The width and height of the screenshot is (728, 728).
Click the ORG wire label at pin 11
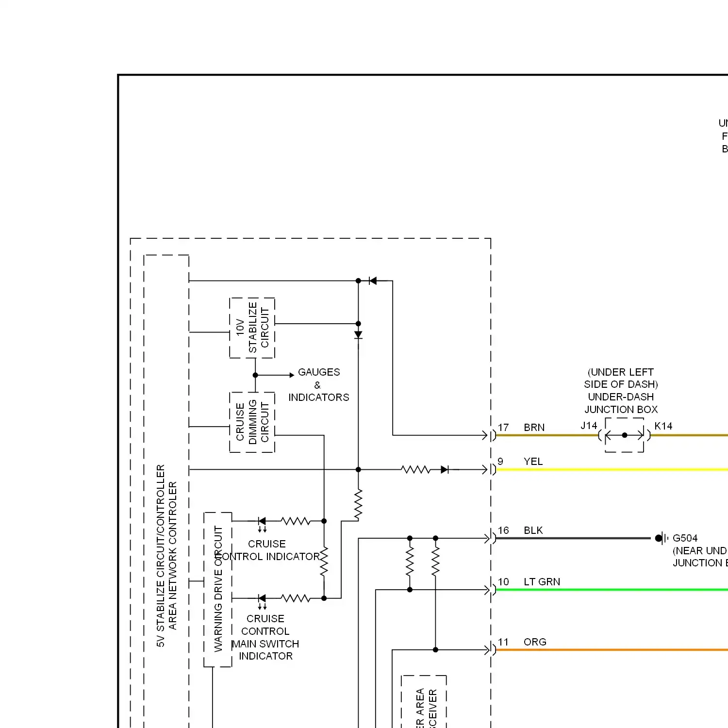coord(535,642)
